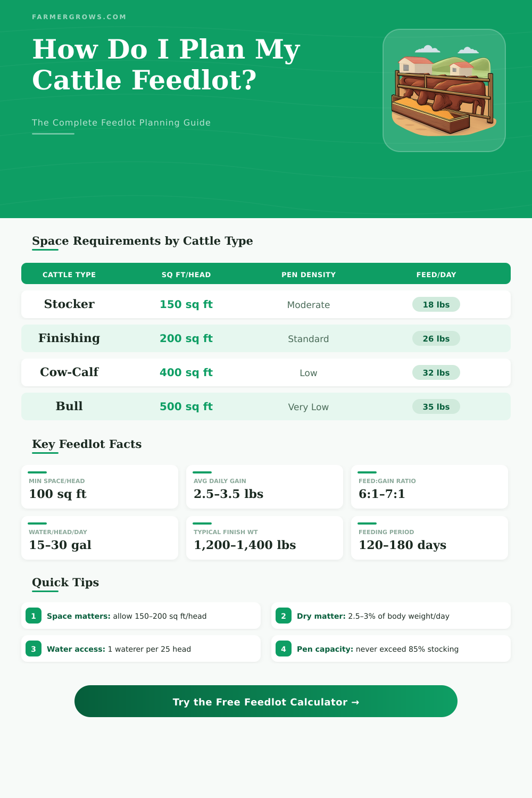The image size is (532, 798).
Task: Click the green accent bar on FEED:GAIN RATIO card
Action: click(367, 472)
